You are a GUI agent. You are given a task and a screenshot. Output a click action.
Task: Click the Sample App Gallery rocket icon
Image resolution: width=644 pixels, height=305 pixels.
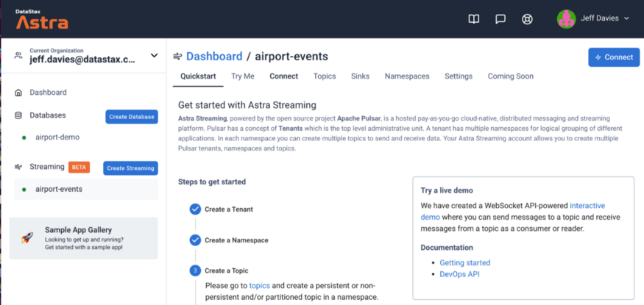[x=27, y=237]
